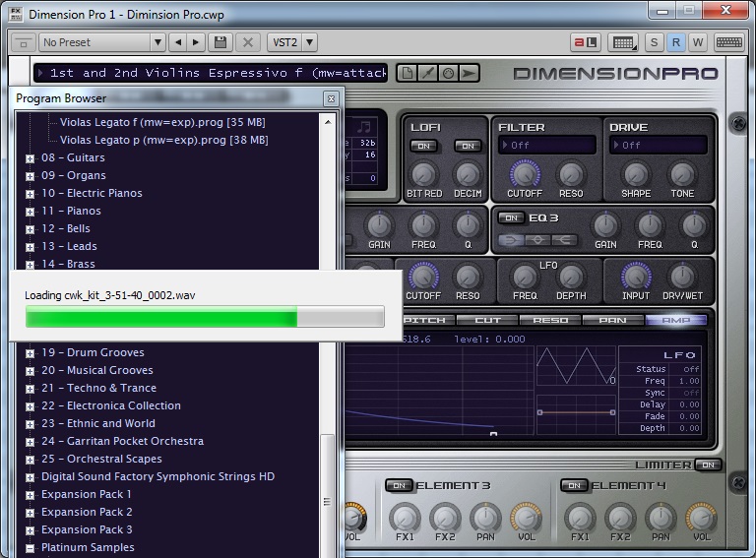Toggle the R automation read button
756x558 pixels.
pos(676,42)
